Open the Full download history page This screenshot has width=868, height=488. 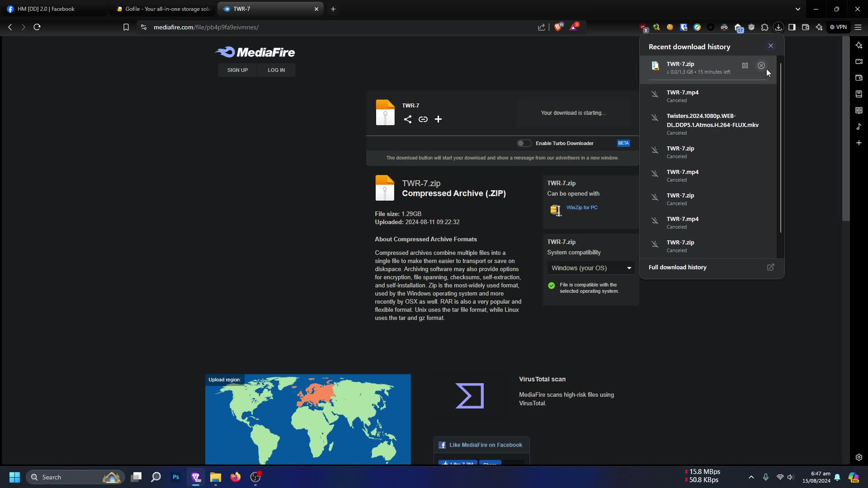tap(712, 267)
